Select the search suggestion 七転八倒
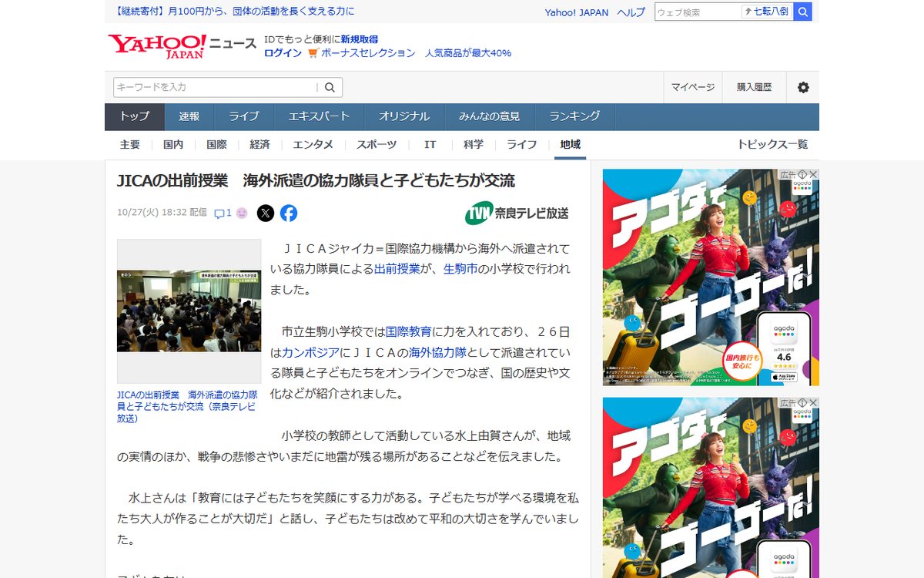This screenshot has width=924, height=578. [x=766, y=12]
